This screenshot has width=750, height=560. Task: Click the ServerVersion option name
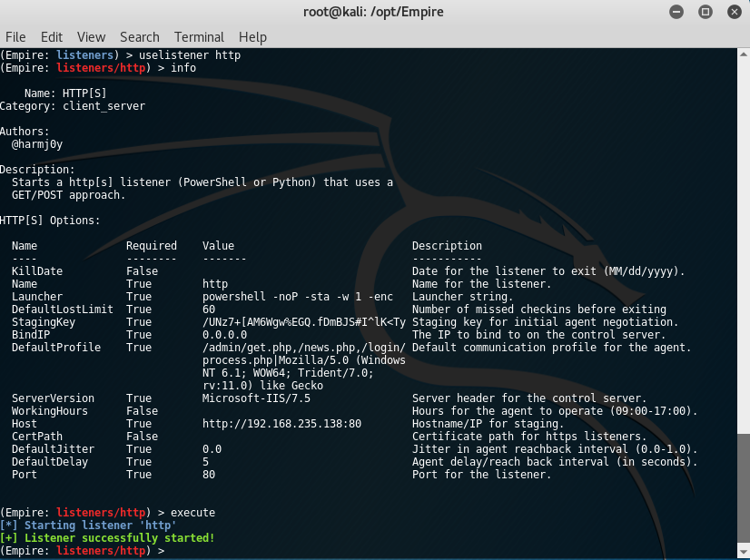click(x=53, y=398)
